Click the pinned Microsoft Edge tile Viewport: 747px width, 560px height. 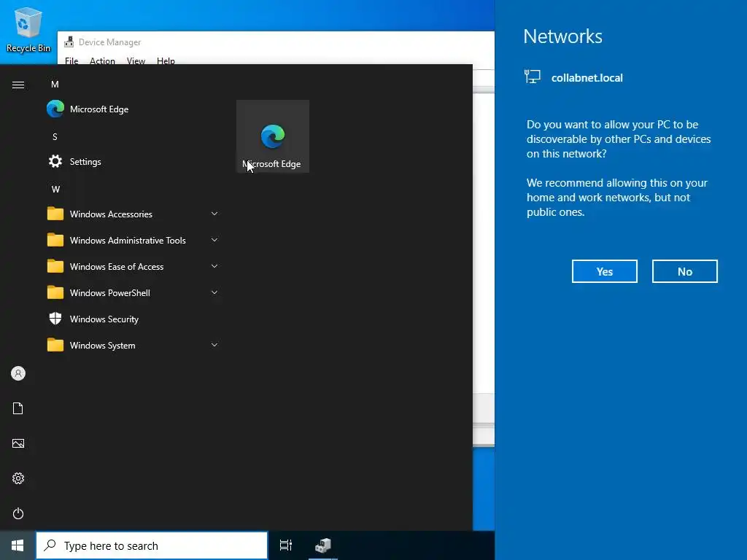[273, 136]
